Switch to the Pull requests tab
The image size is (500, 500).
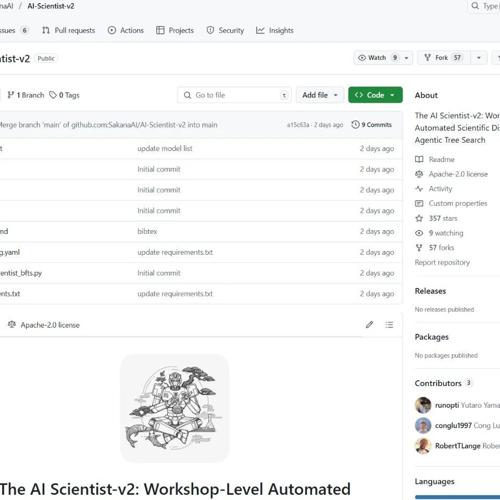tap(69, 30)
